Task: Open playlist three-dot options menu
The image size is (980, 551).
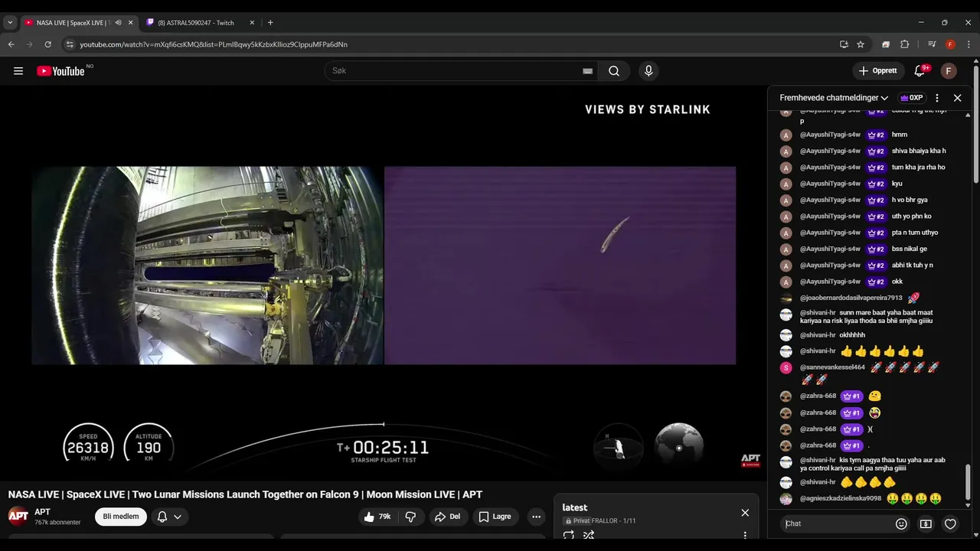Action: pos(745,535)
